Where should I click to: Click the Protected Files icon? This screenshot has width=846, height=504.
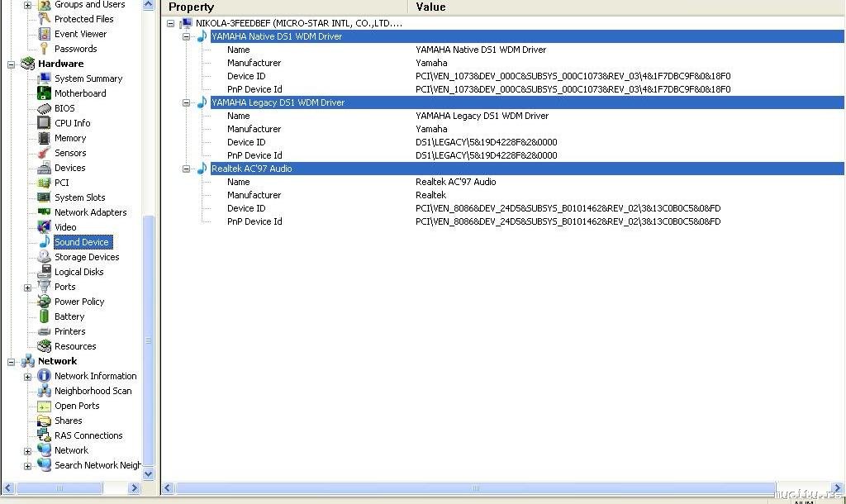[45, 19]
